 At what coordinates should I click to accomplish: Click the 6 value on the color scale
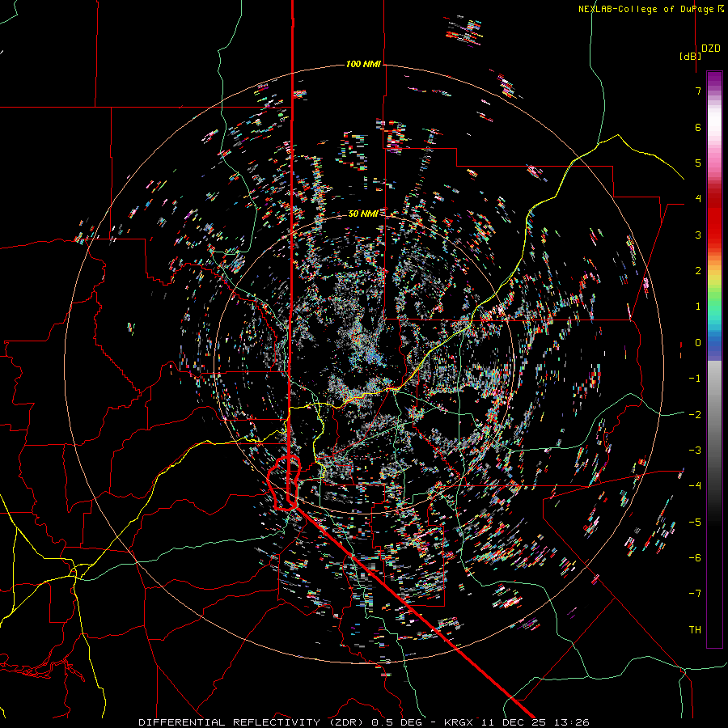coord(698,127)
